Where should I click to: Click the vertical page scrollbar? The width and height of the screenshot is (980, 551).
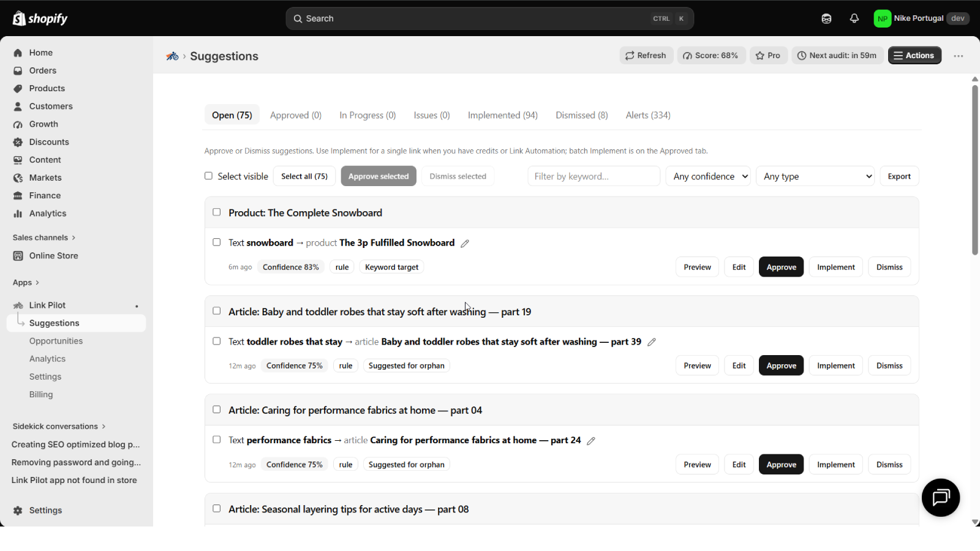[x=974, y=170]
